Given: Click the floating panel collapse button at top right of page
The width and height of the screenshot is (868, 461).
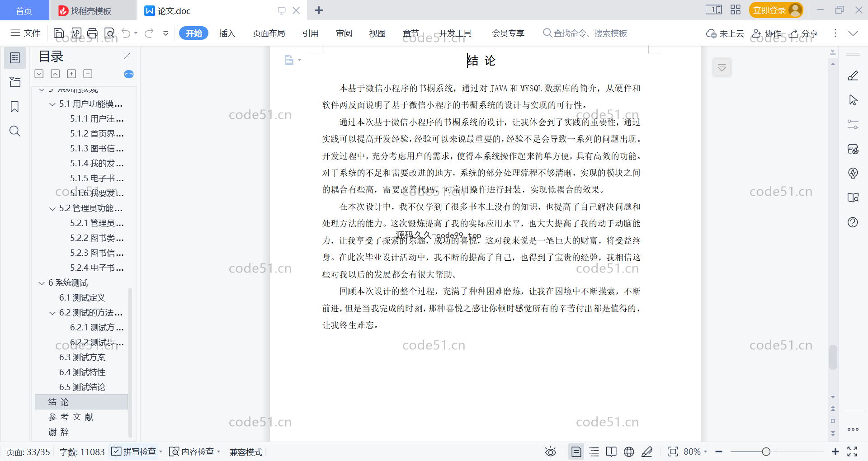Looking at the screenshot, I should [x=722, y=68].
